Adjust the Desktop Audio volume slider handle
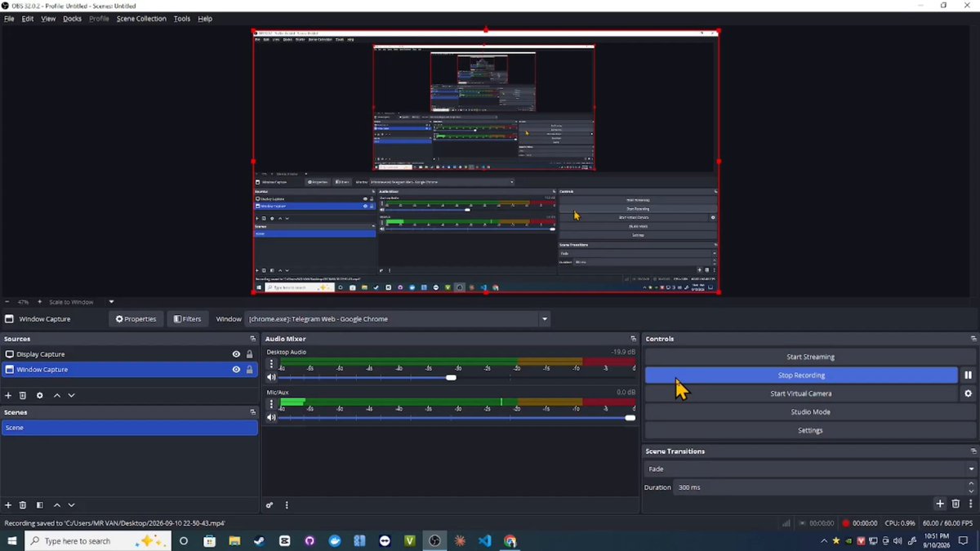 click(451, 377)
